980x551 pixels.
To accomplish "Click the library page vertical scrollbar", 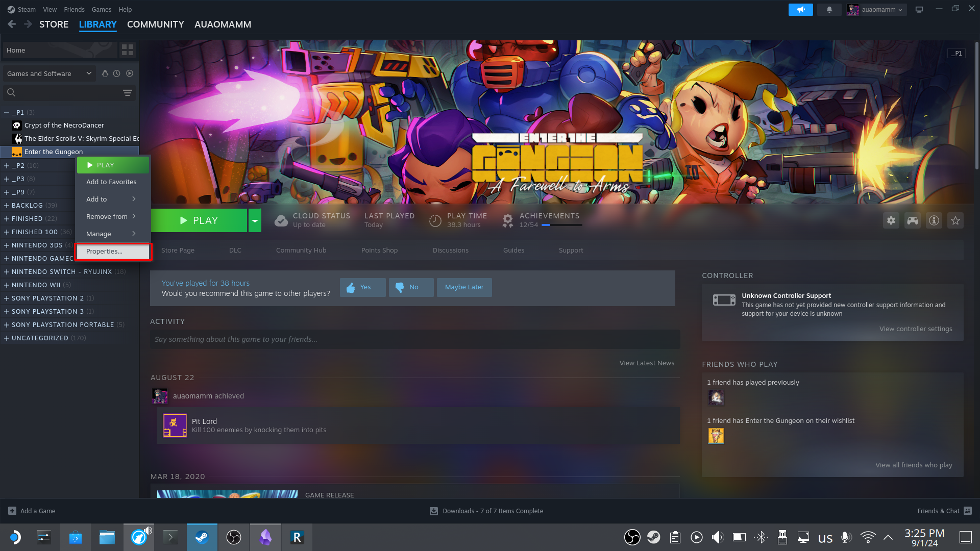I will [x=976, y=105].
